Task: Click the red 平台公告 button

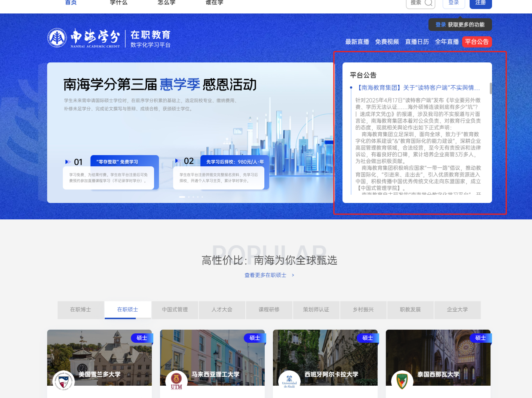Action: [x=477, y=42]
